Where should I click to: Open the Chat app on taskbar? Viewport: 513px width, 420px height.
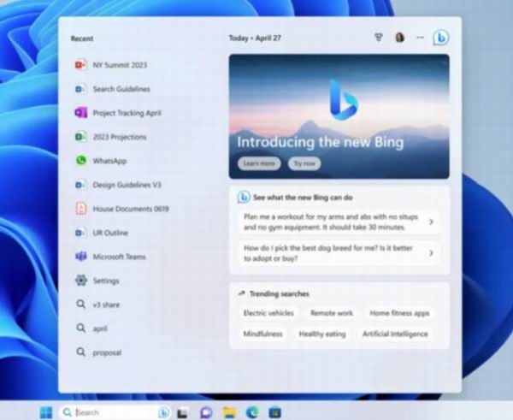click(x=206, y=412)
